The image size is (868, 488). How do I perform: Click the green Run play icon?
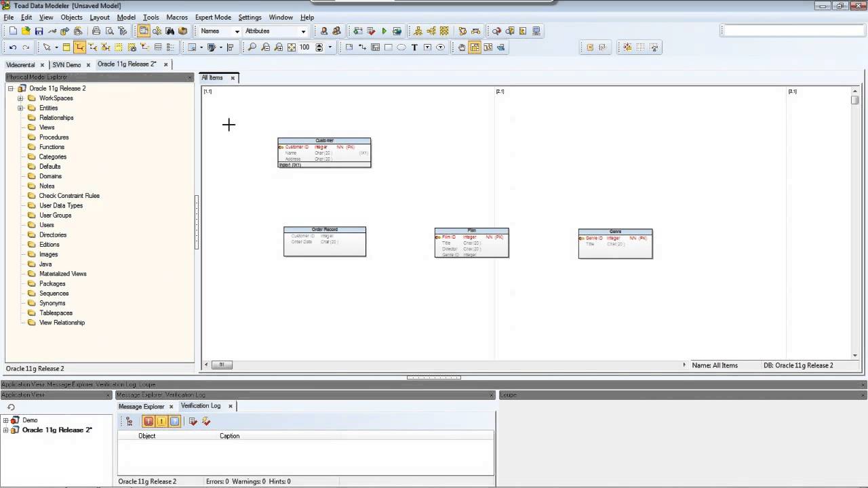click(x=384, y=31)
